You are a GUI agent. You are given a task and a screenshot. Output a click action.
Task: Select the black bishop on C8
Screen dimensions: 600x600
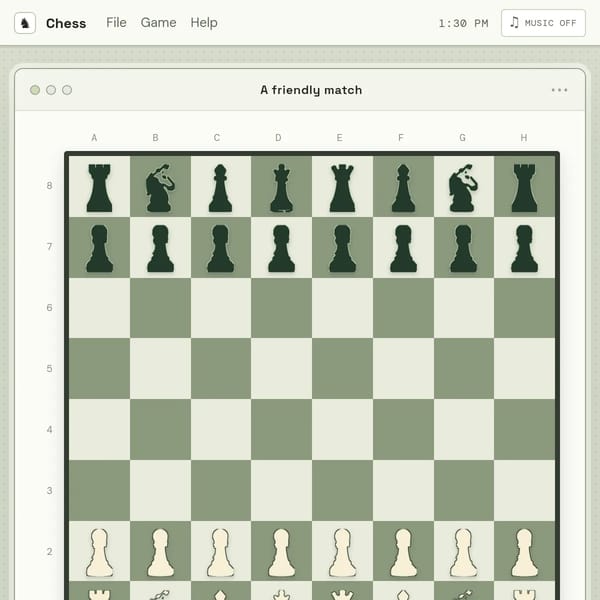[x=220, y=188]
